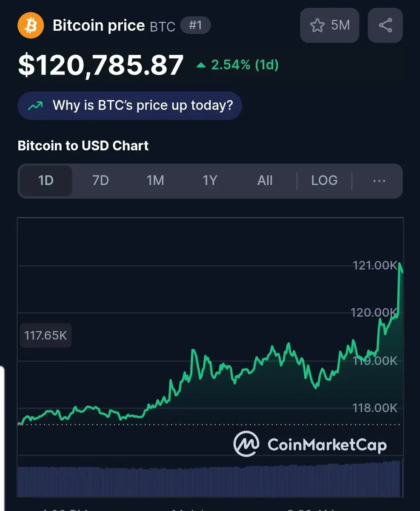Toggle the LOG scale option
Viewport: 420px width, 511px height.
324,181
